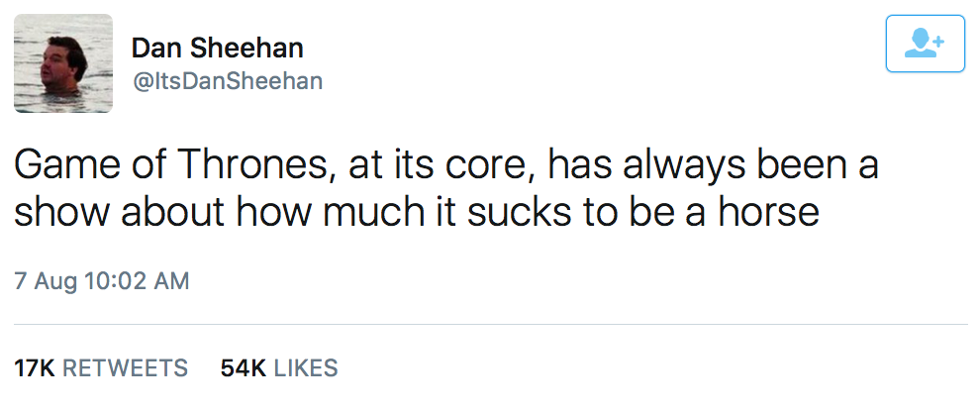Screen dimensions: 980x410
Task: Click the tweet's first line about Game of Thrones
Action: 445,164
